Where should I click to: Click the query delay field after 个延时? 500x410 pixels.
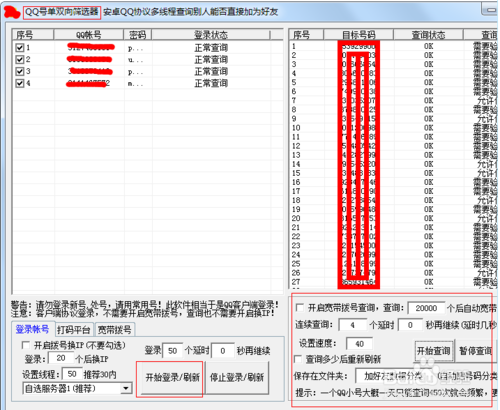[x=410, y=325]
